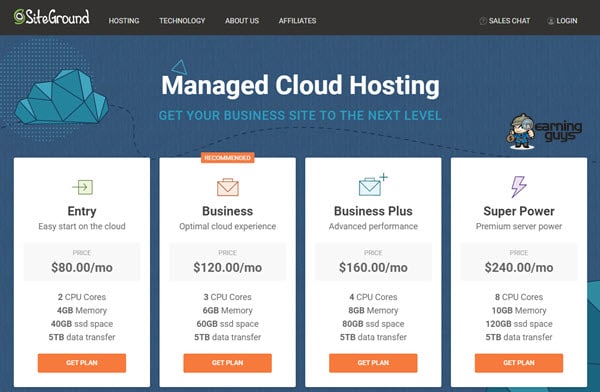Image resolution: width=600 pixels, height=392 pixels.
Task: Click '2 CPU Cores' in Entry
Action: coord(82,297)
